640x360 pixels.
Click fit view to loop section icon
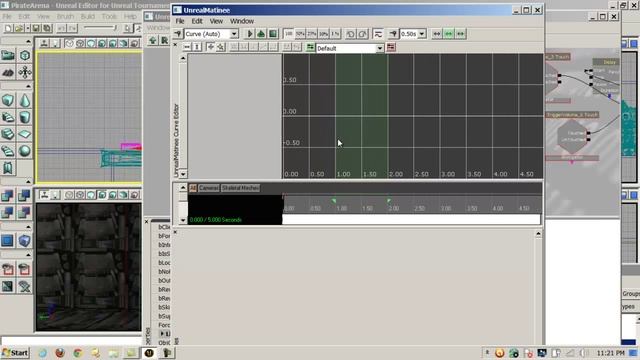[x=449, y=34]
